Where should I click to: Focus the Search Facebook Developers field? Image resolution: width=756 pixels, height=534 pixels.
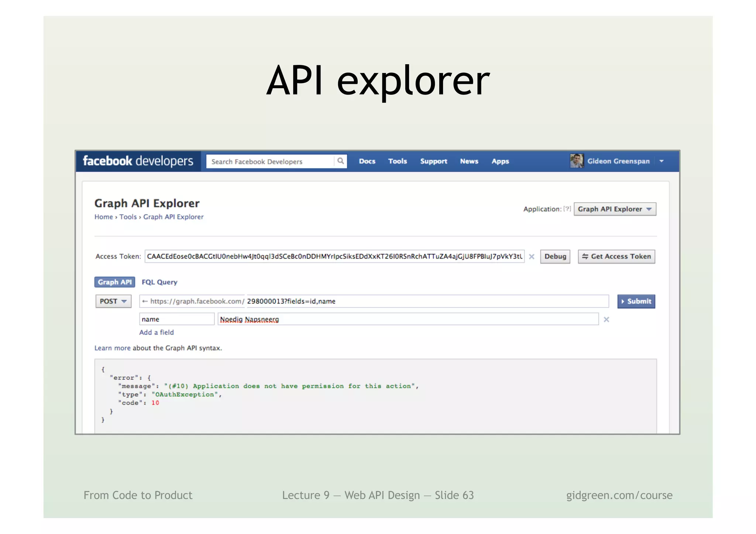(x=270, y=161)
